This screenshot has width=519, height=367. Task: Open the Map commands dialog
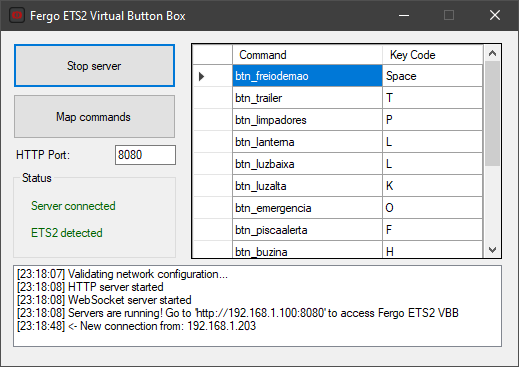coord(94,117)
